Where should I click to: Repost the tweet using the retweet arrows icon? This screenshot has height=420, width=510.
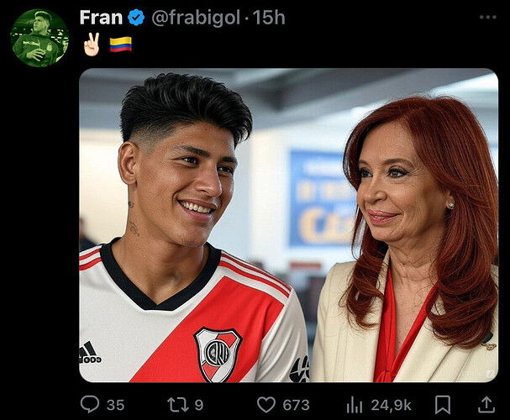pos(178,405)
